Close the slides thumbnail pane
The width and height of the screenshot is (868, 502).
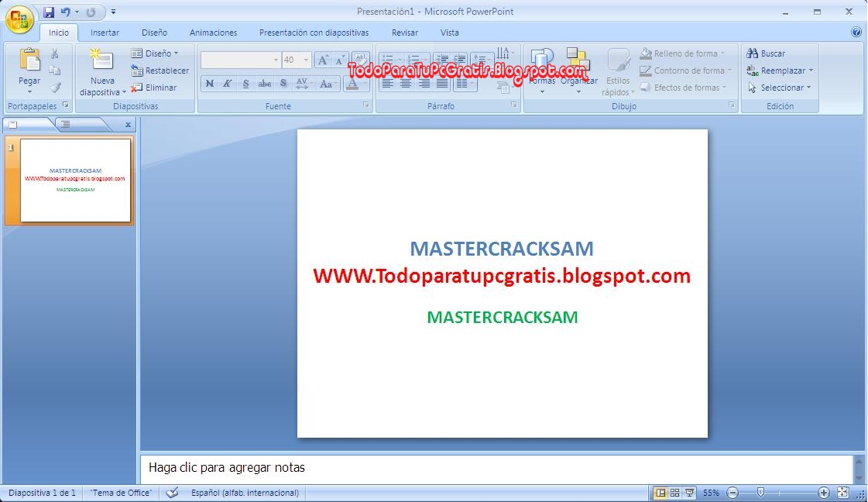[128, 125]
